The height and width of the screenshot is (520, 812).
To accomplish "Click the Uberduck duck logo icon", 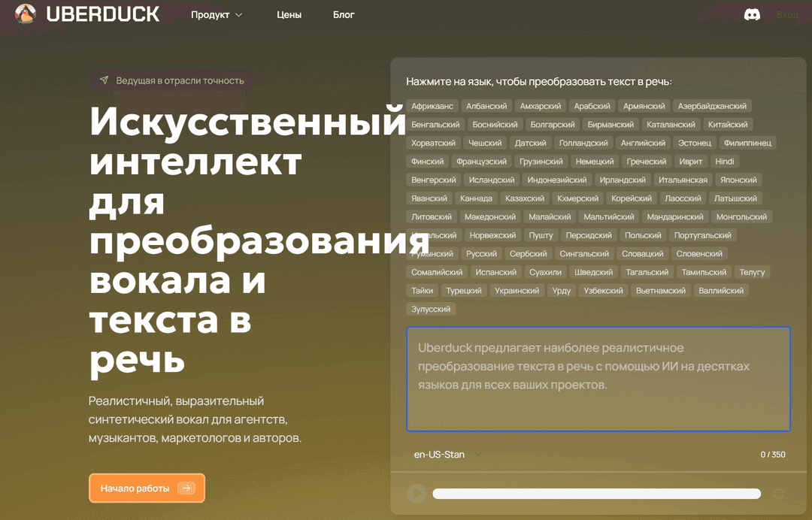I will coord(25,14).
